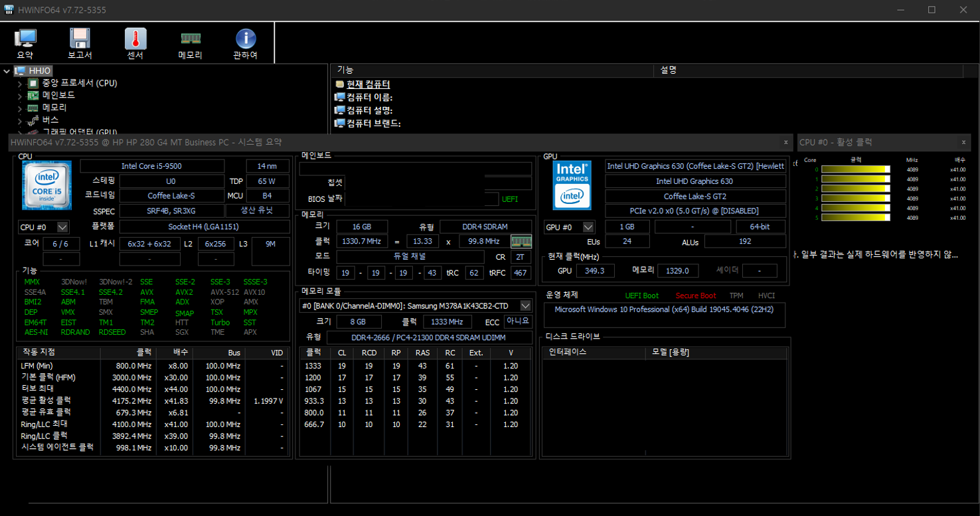Click the HWiNFO64 title bar app icon

(x=9, y=10)
